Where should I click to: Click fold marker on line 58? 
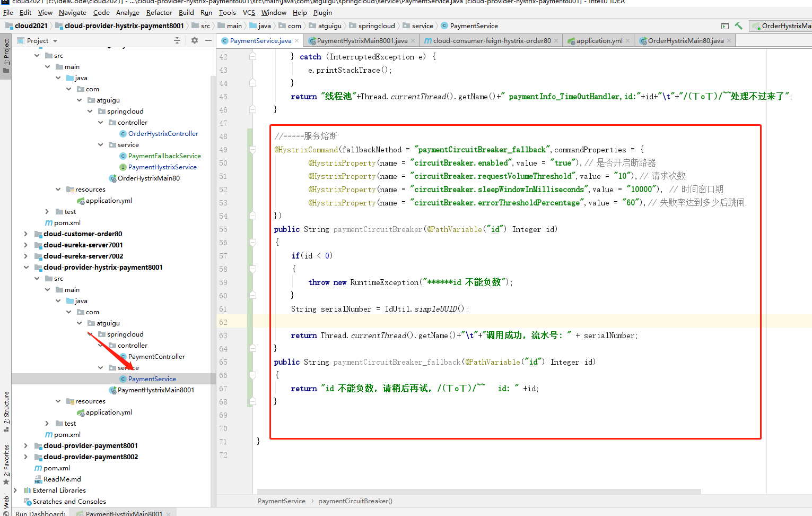[x=253, y=269]
